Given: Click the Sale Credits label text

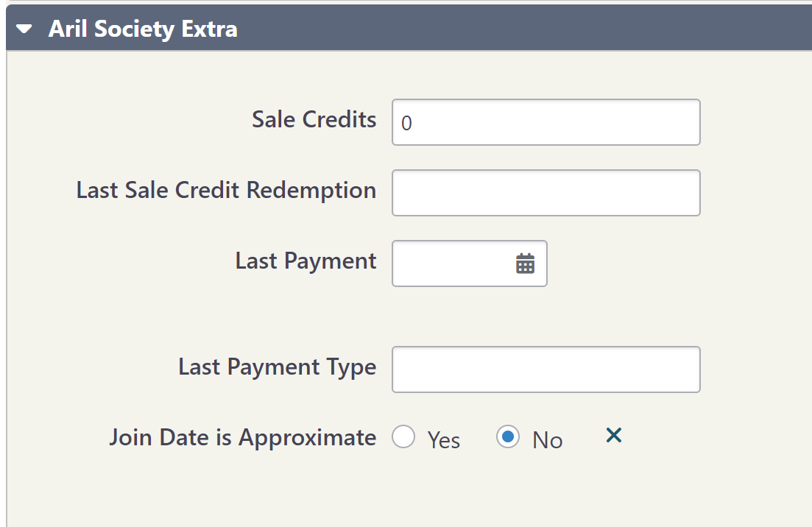Looking at the screenshot, I should 314,120.
